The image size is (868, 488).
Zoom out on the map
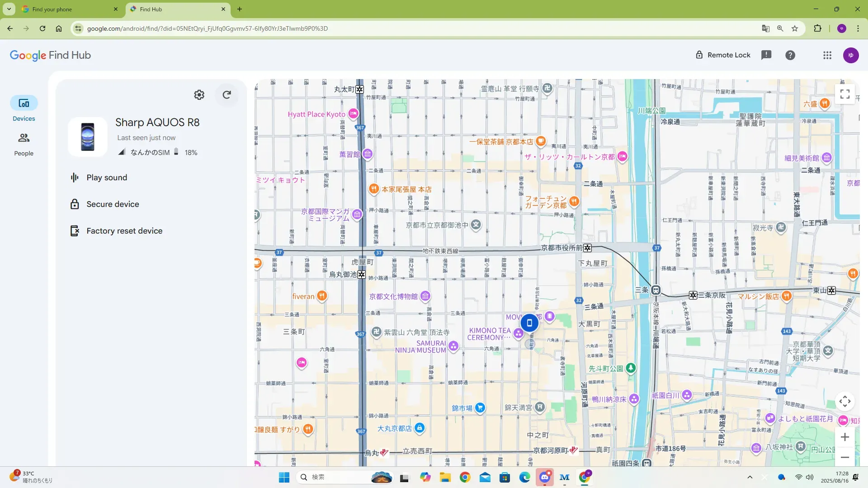[x=844, y=457]
